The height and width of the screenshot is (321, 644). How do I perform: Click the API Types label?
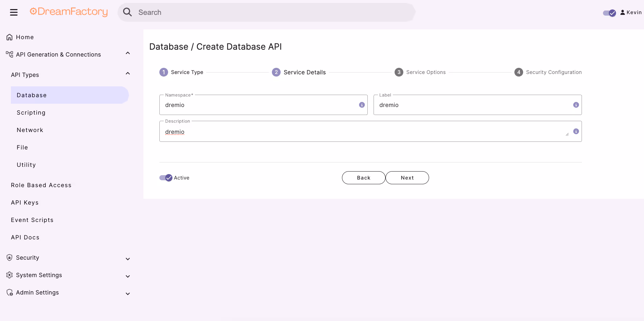25,75
